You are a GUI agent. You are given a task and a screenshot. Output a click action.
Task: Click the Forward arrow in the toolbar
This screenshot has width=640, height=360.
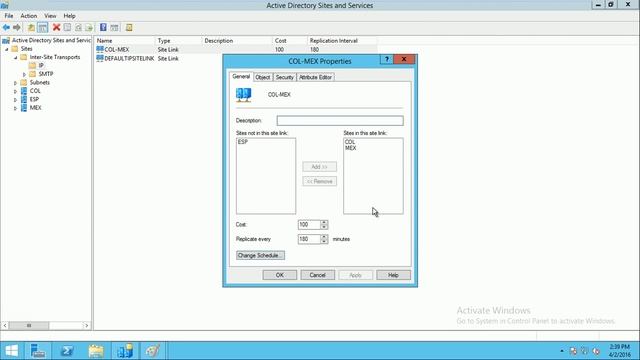17,27
